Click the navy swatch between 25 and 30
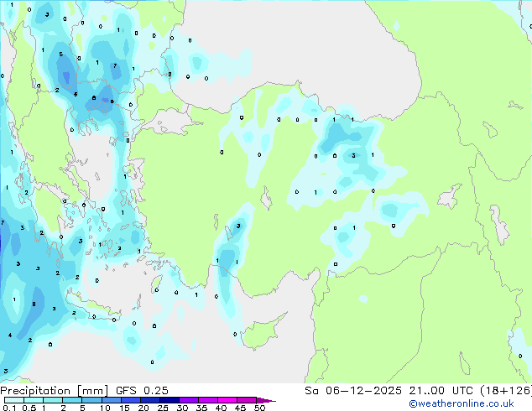532x411 pixels. [x=169, y=400]
